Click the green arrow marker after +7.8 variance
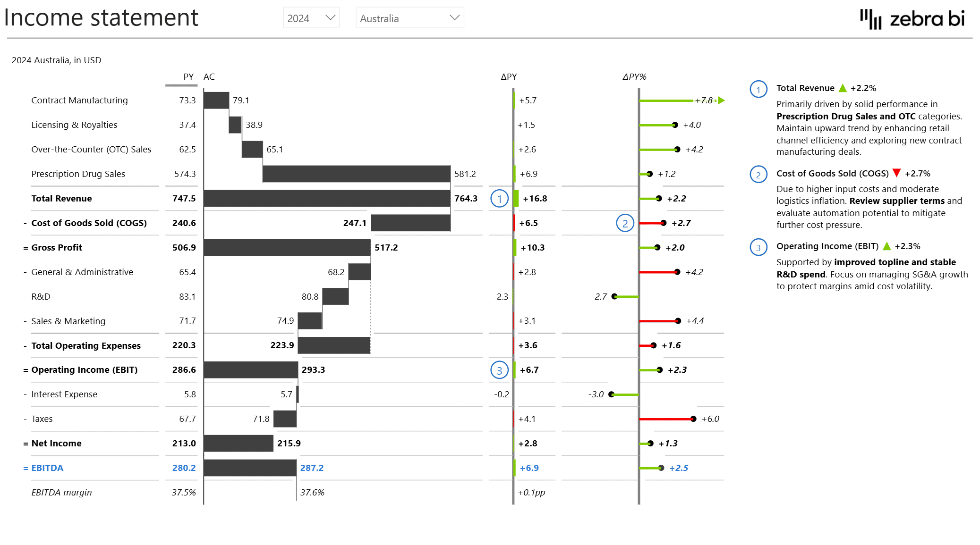 721,100
